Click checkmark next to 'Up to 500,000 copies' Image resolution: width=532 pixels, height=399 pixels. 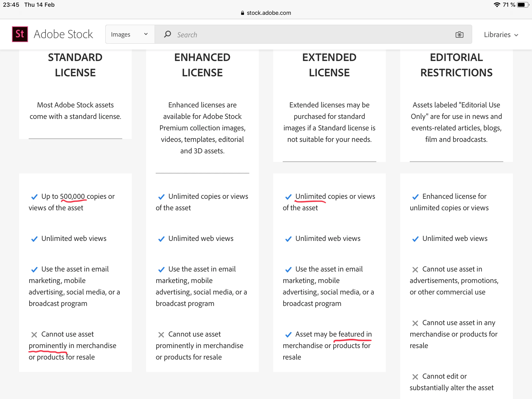coord(34,197)
